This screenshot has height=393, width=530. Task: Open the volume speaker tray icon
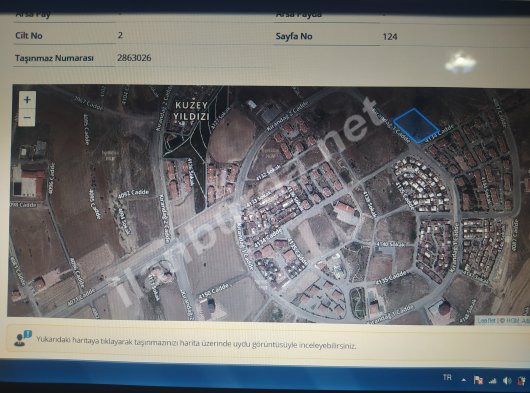(x=507, y=381)
